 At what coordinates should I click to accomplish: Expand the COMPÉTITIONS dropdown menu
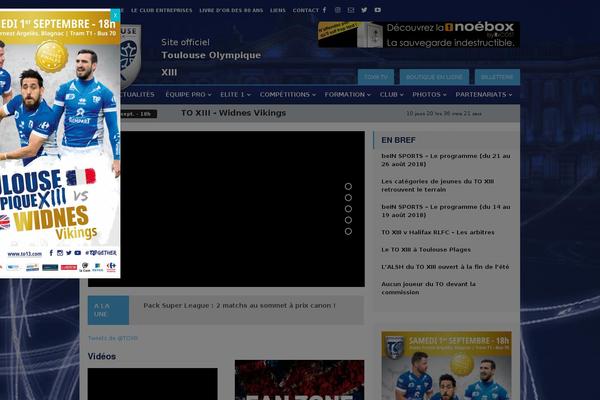point(288,95)
